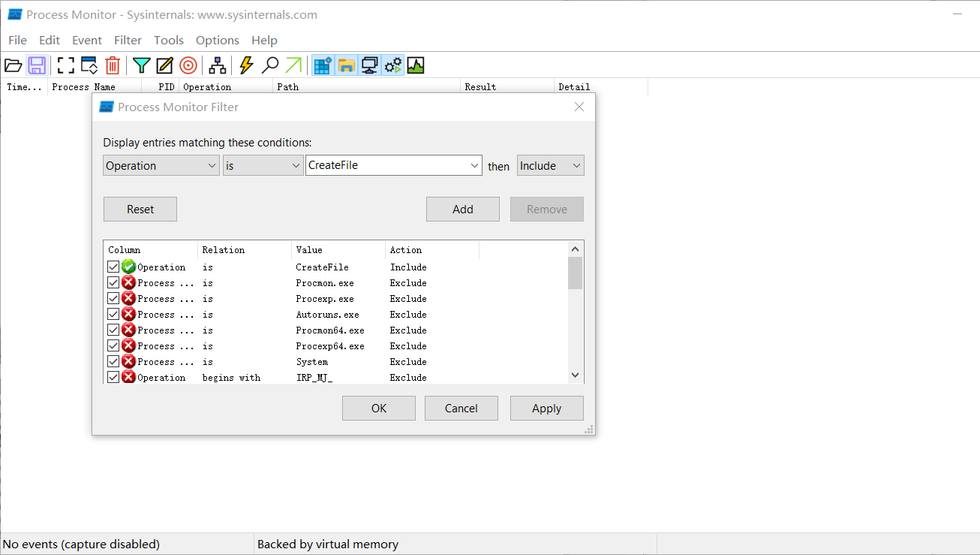Click the filter list Relation header

click(245, 250)
